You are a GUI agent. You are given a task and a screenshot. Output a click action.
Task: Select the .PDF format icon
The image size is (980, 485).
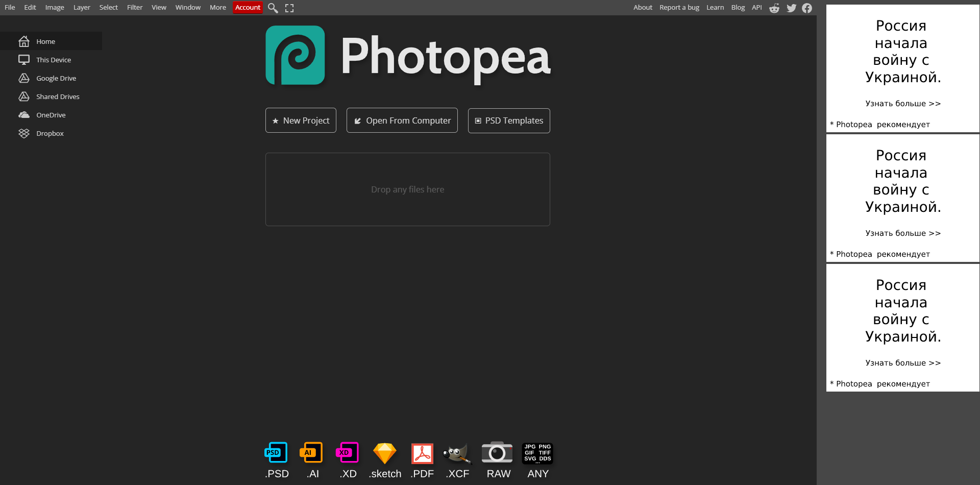pyautogui.click(x=422, y=453)
